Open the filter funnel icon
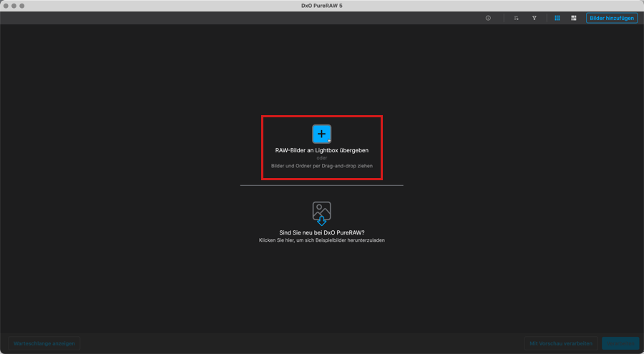644x354 pixels. [535, 18]
